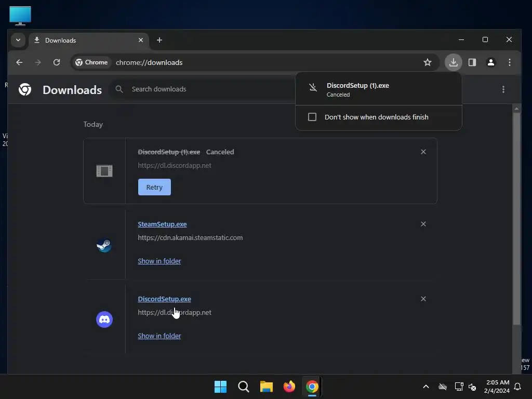532x399 pixels.
Task: Retry the canceled DiscordSetup (1).exe download
Action: (x=154, y=187)
